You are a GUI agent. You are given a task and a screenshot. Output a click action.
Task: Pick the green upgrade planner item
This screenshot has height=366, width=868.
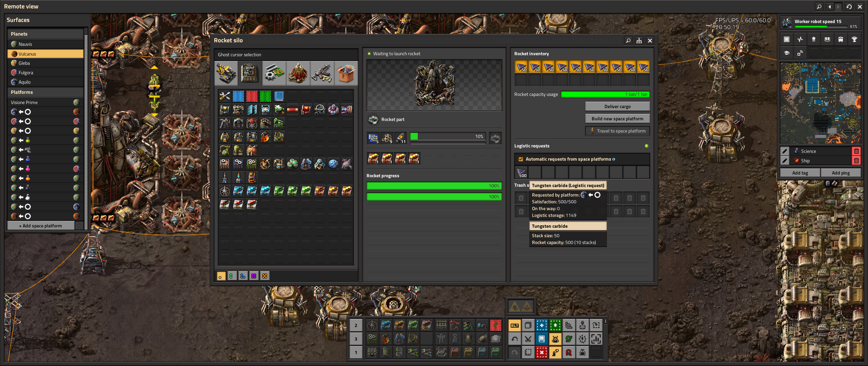pyautogui.click(x=265, y=96)
